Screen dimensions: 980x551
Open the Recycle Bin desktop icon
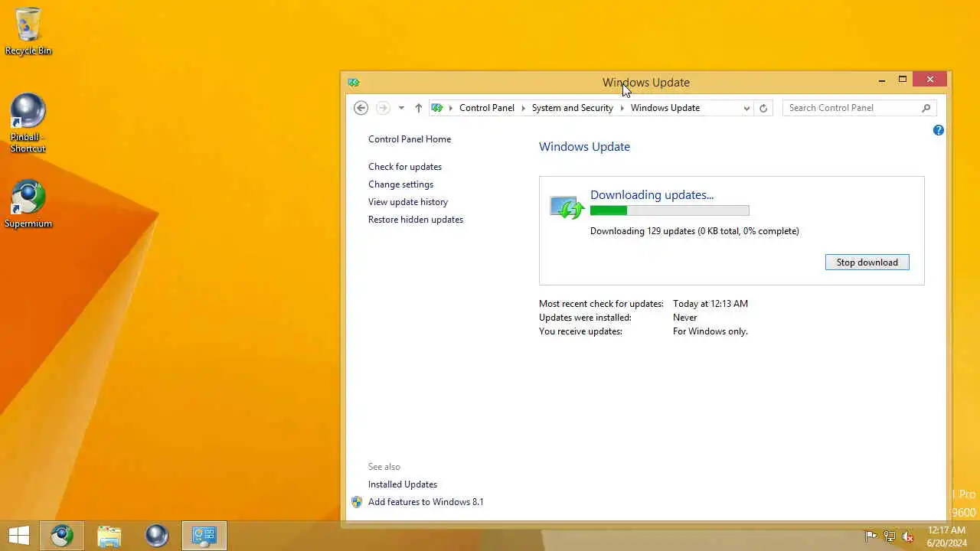pos(28,31)
